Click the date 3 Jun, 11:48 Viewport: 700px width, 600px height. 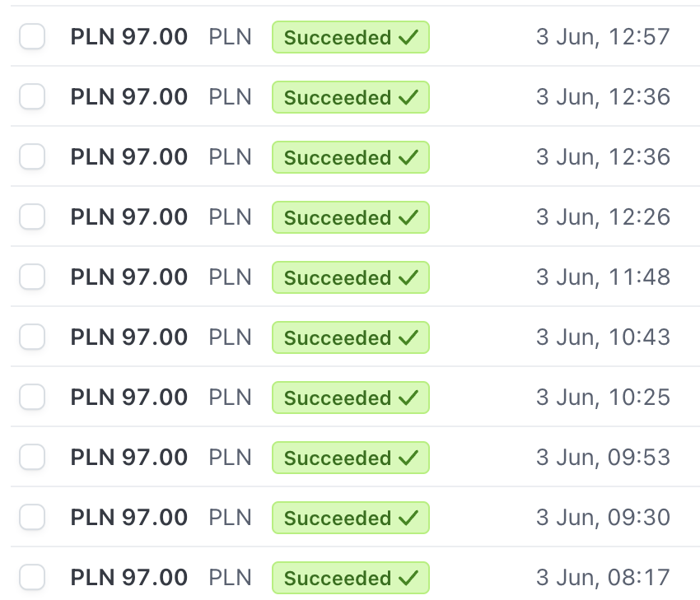(603, 277)
